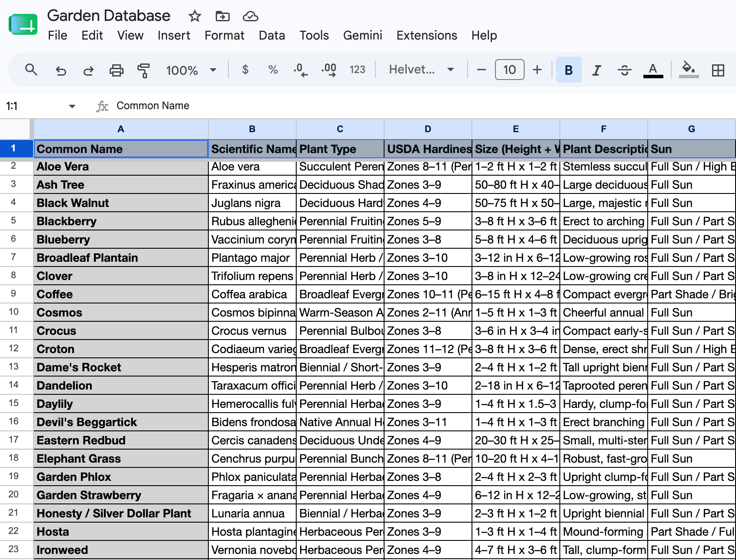Click the formula bar content
Screen dimensions: 736x560
[153, 106]
